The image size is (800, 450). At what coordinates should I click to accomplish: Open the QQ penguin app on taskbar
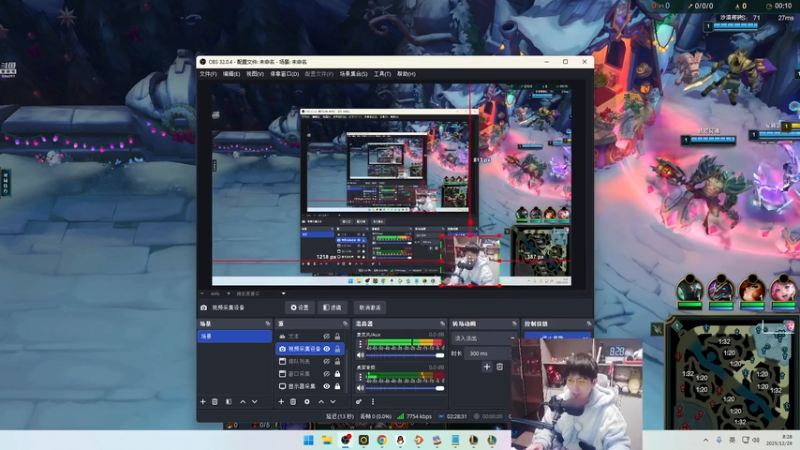[400, 440]
